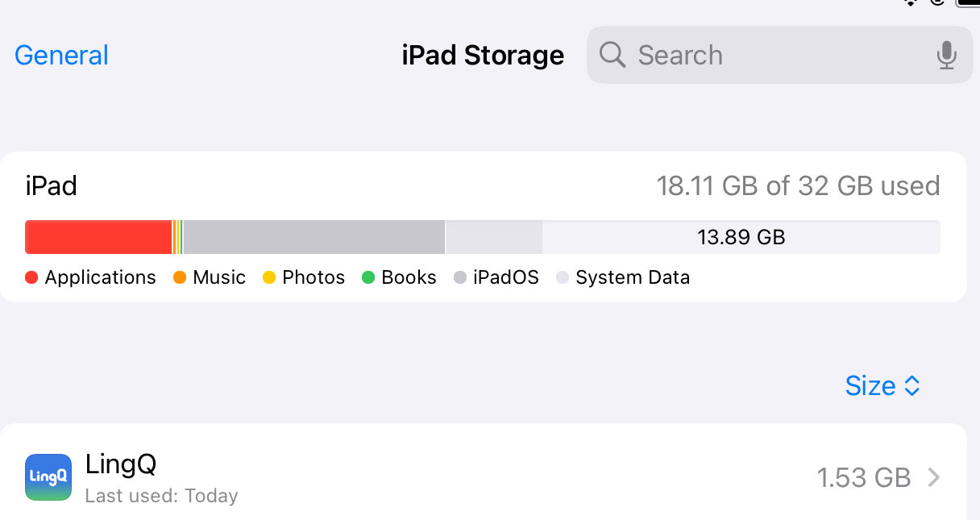Open the LingQ app icon
The height and width of the screenshot is (520, 980).
coord(48,477)
